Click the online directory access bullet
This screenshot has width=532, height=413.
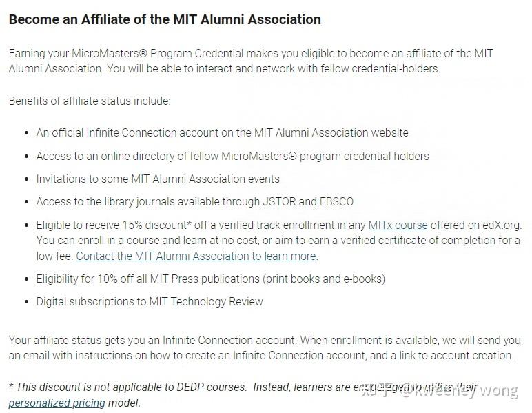[232, 156]
